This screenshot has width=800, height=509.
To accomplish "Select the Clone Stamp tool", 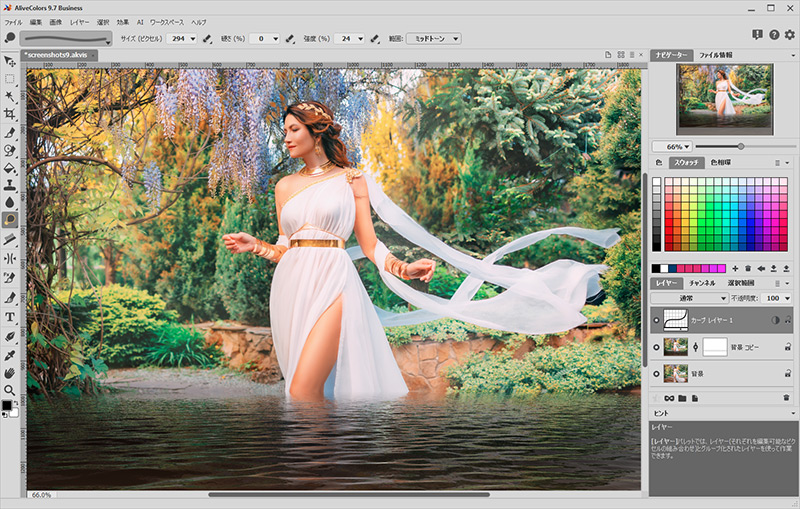I will click(x=9, y=185).
